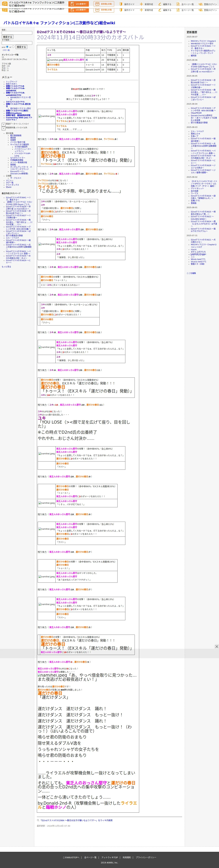Open トップページ in the menu
Screen dimensions: 219x868
tap(11, 82)
